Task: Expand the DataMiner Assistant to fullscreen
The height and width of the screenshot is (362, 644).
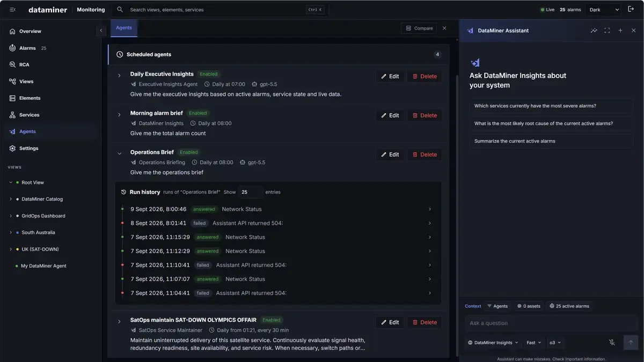Action: coord(607,31)
